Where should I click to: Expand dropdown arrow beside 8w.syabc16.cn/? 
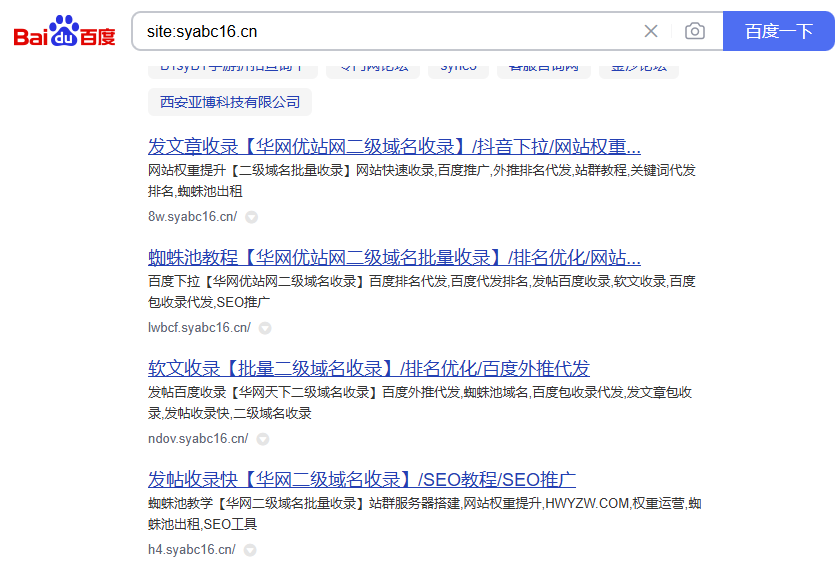coord(251,217)
